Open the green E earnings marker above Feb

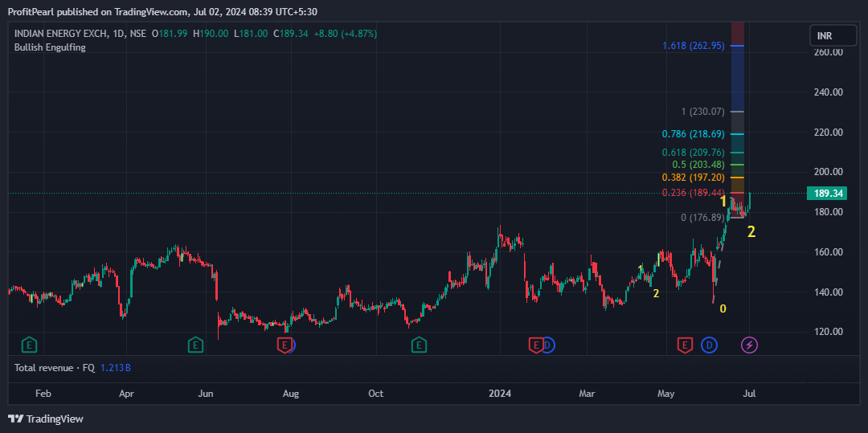pos(30,345)
